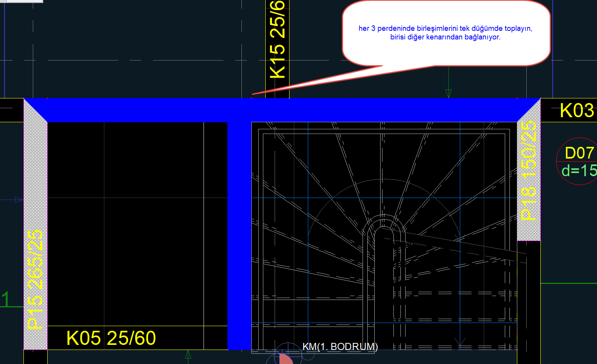Click the KM(1. BODRUM) label
The image size is (597, 364).
tap(340, 346)
